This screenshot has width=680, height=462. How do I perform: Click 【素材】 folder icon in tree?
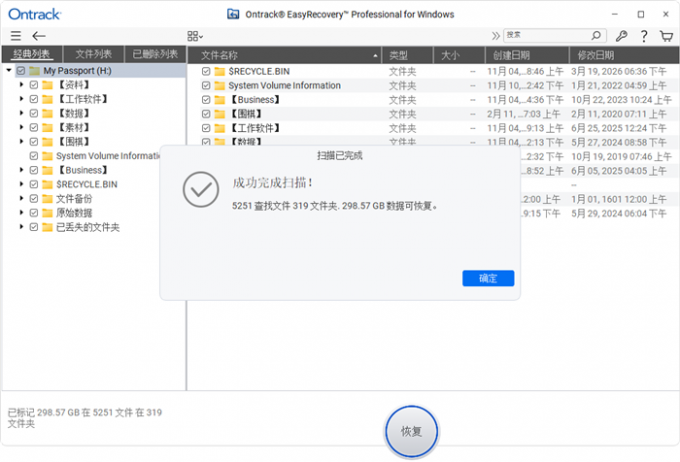click(48, 128)
